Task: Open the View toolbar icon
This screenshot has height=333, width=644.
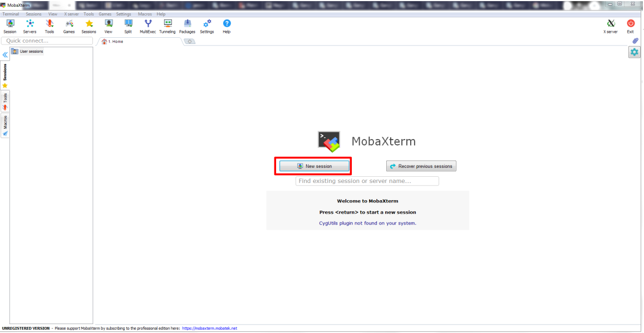Action: (x=109, y=27)
